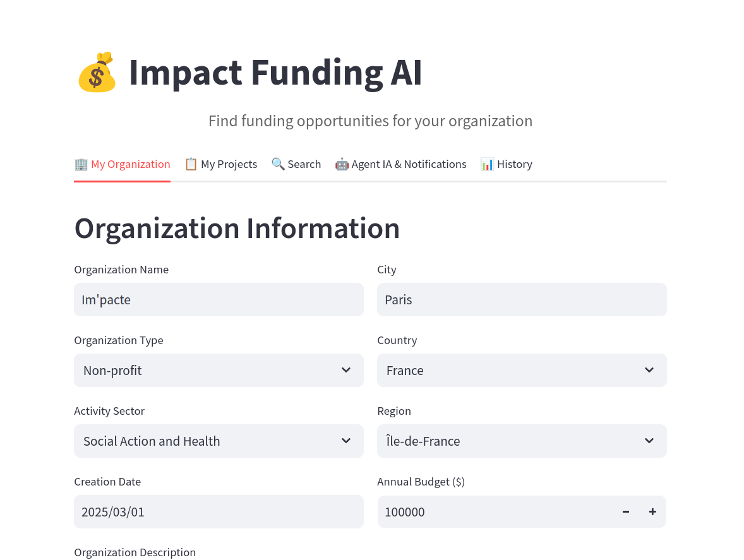Click the minus button to decrease Annual Budget
The image size is (744, 560).
[625, 511]
